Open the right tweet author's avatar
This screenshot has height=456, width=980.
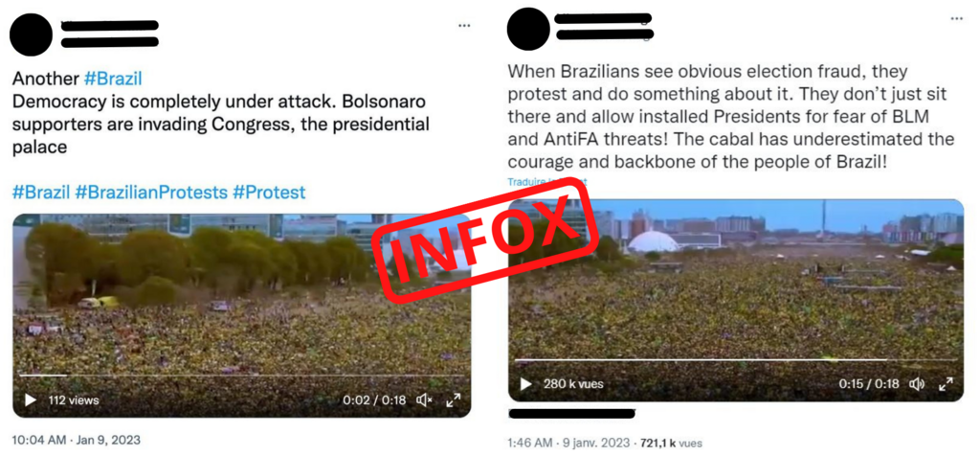pyautogui.click(x=528, y=30)
